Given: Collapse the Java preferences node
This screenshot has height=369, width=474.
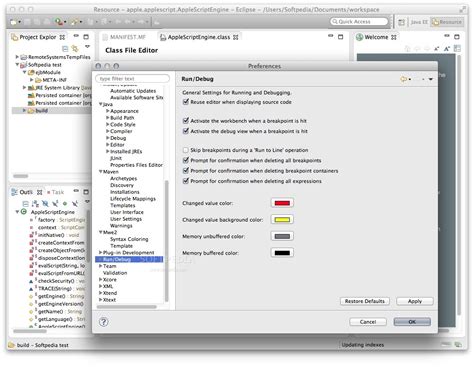Looking at the screenshot, I should point(101,104).
